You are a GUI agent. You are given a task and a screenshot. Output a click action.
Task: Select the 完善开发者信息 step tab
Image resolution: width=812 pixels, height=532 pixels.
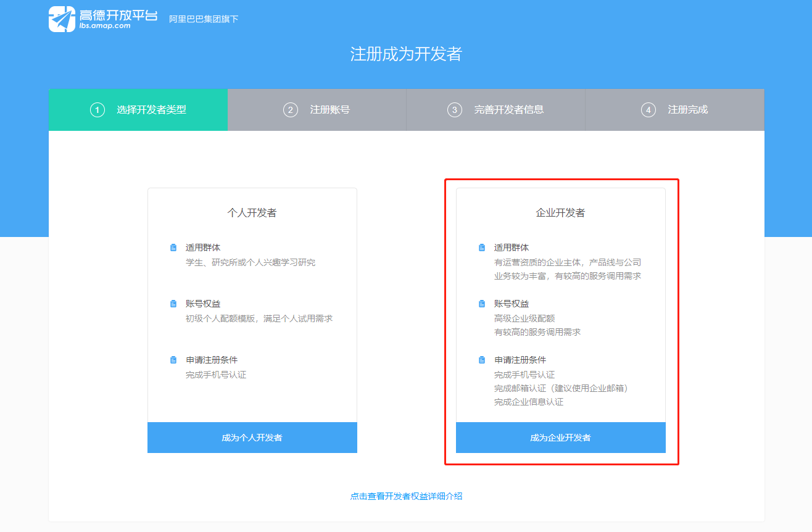coord(496,110)
